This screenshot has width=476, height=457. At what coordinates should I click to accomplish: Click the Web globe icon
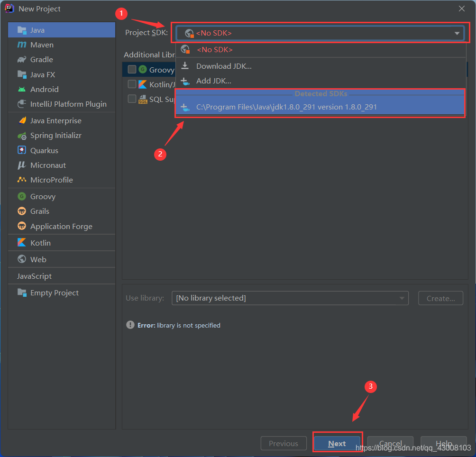pos(22,259)
